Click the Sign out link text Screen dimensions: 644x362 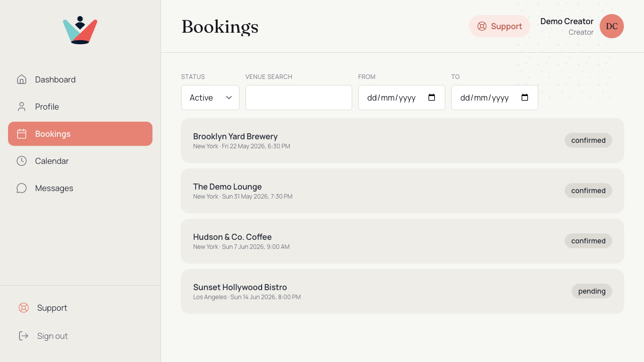click(x=52, y=336)
